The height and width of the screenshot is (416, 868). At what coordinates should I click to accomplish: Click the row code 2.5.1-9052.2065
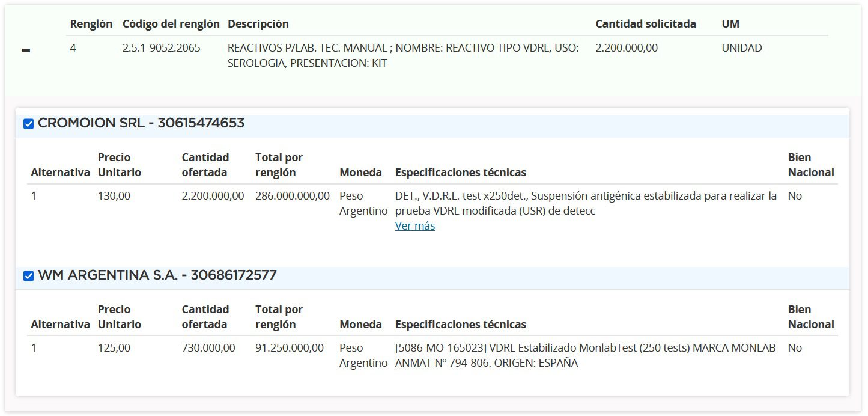(x=161, y=48)
